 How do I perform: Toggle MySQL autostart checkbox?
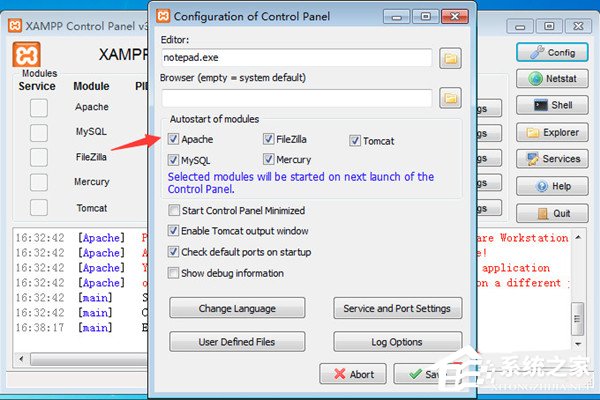point(173,160)
